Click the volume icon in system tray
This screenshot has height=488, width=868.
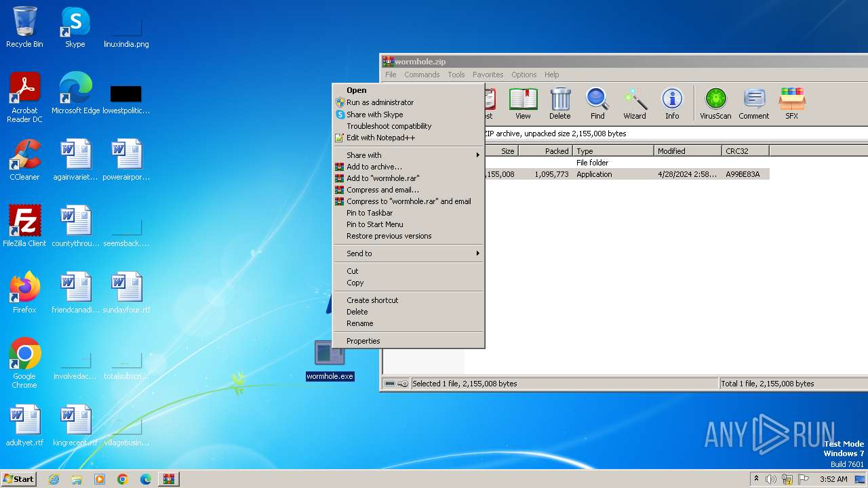[x=771, y=479]
